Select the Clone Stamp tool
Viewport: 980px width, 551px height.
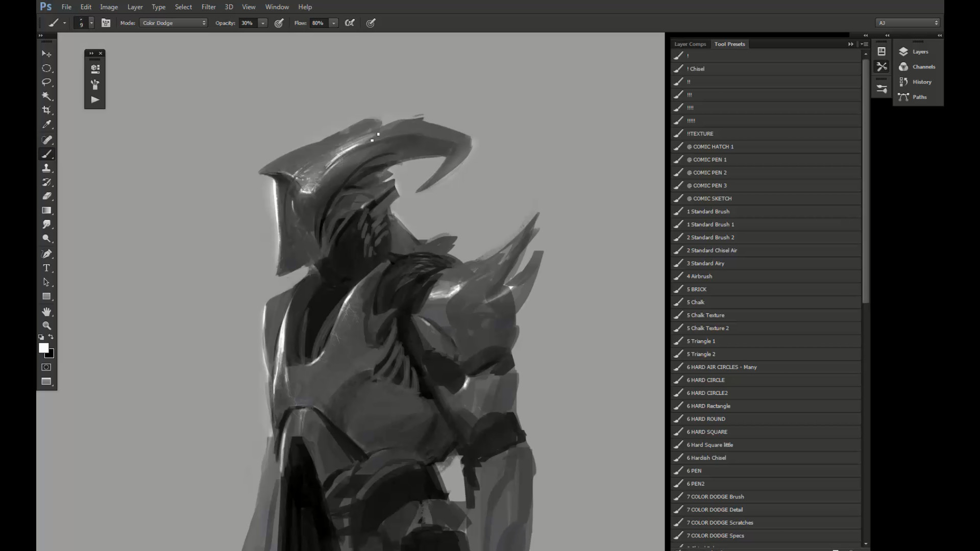(46, 168)
